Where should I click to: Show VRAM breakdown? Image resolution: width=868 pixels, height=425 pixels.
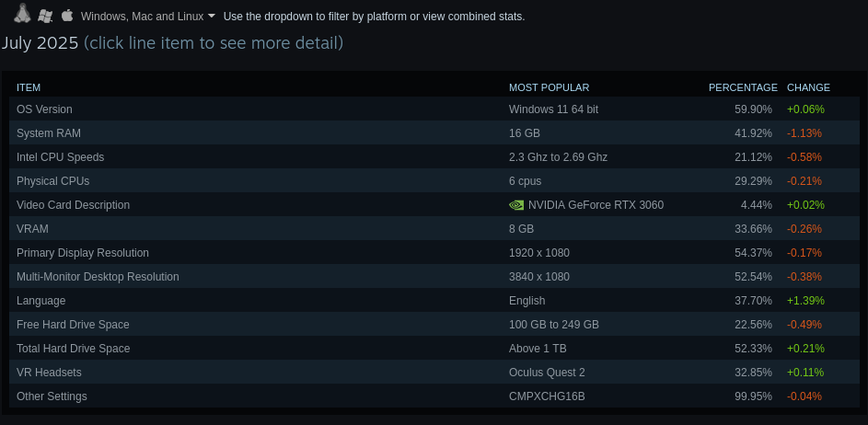tap(32, 229)
